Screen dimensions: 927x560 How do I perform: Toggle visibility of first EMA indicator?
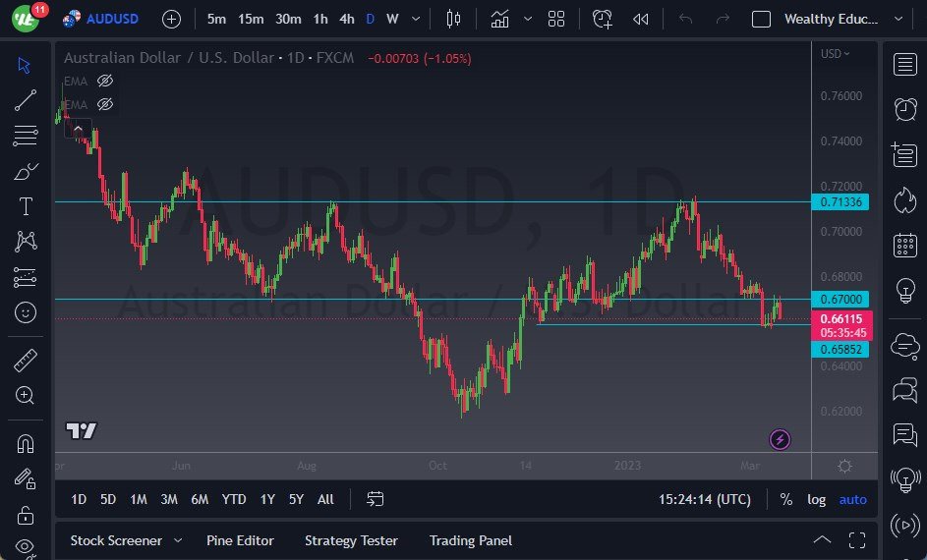click(x=105, y=81)
